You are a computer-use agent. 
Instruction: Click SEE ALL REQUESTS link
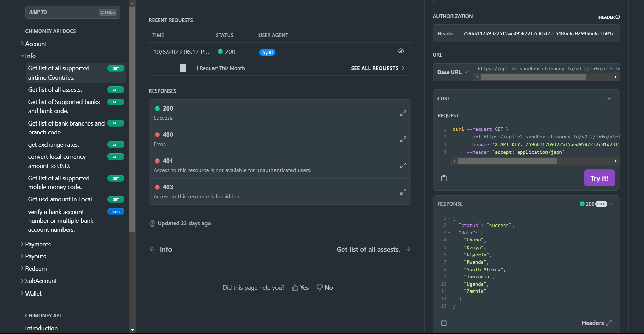[378, 68]
